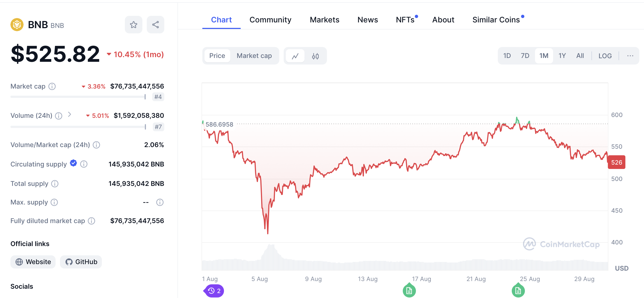Expand Volume (24h) details chevron
The height and width of the screenshot is (298, 644).
(70, 115)
